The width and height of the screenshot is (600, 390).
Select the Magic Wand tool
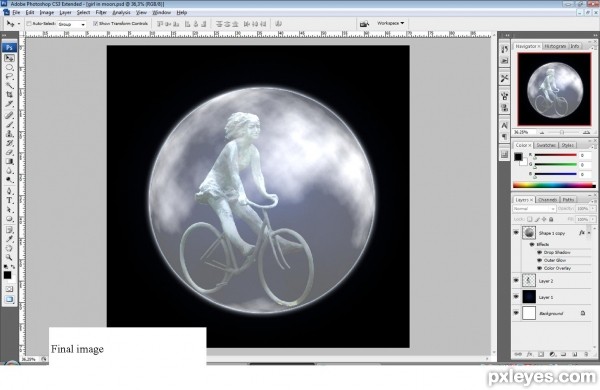point(9,85)
